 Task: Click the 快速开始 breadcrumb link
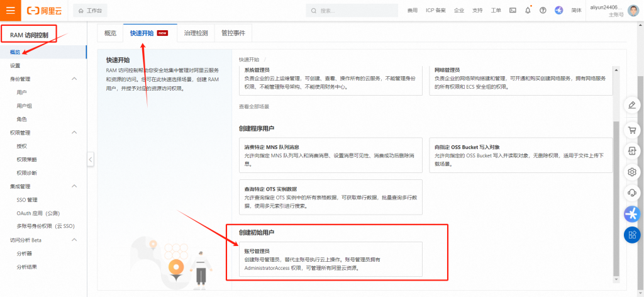tap(249, 60)
